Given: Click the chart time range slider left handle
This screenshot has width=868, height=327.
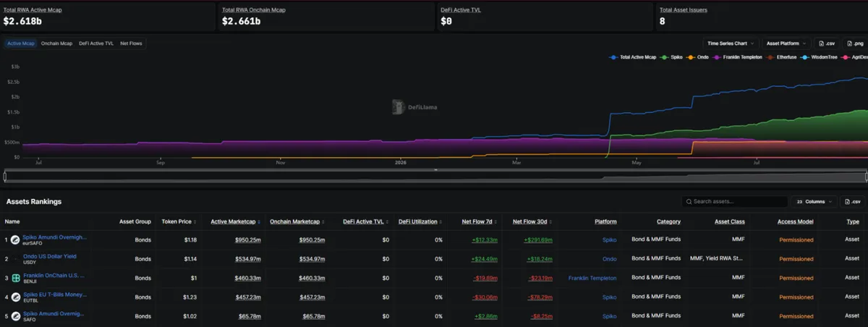Looking at the screenshot, I should click(4, 176).
